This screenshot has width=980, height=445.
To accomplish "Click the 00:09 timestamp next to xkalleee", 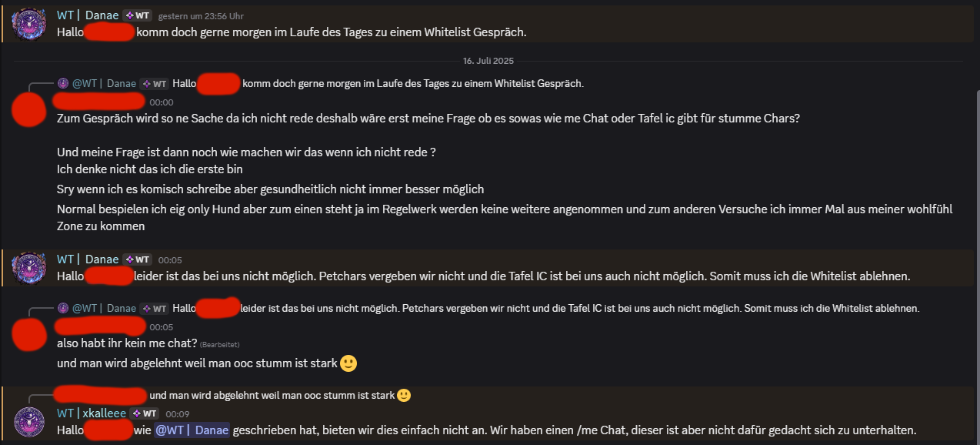I will coord(176,414).
